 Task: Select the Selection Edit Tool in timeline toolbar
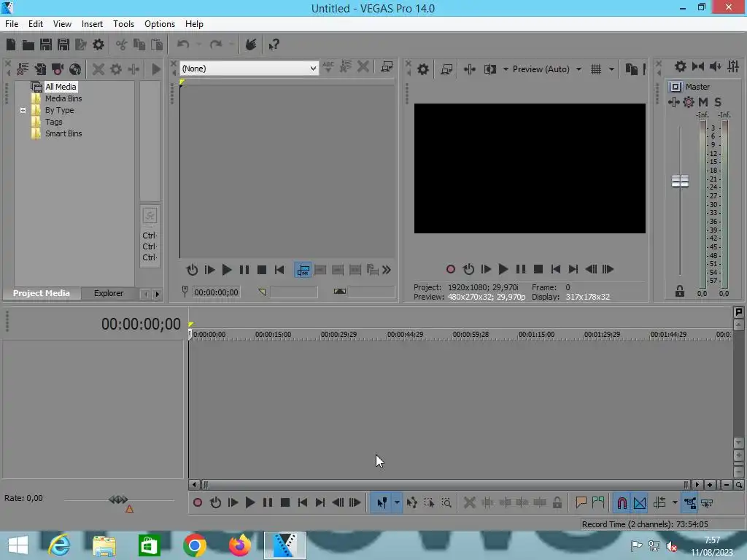click(429, 502)
